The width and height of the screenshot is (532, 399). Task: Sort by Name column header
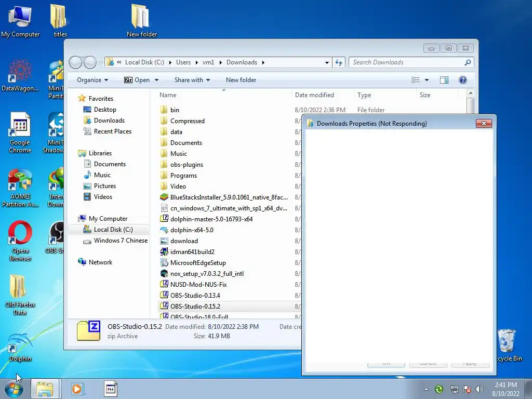tap(224, 95)
